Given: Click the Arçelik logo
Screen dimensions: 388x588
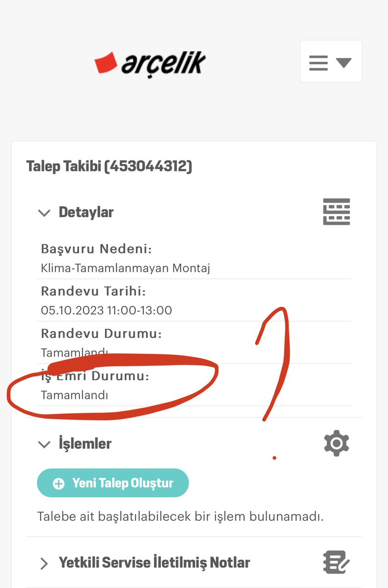Looking at the screenshot, I should click(150, 62).
